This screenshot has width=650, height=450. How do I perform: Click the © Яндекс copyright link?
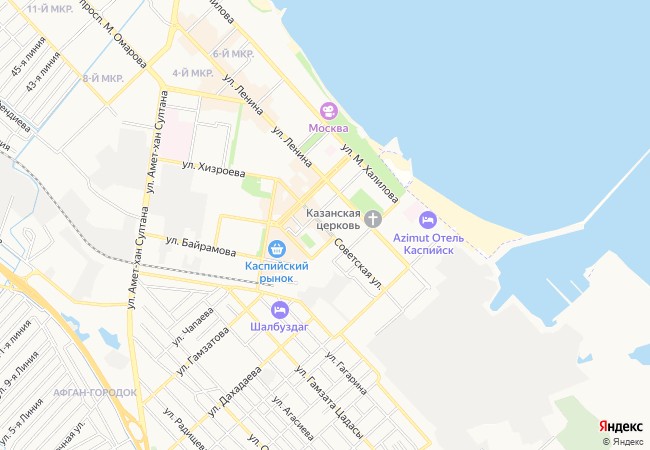pos(623,442)
